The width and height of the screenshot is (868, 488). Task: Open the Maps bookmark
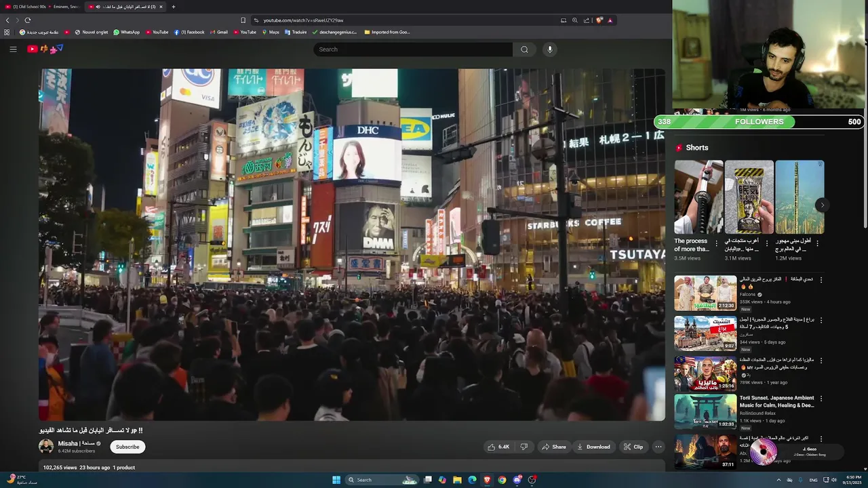(271, 32)
